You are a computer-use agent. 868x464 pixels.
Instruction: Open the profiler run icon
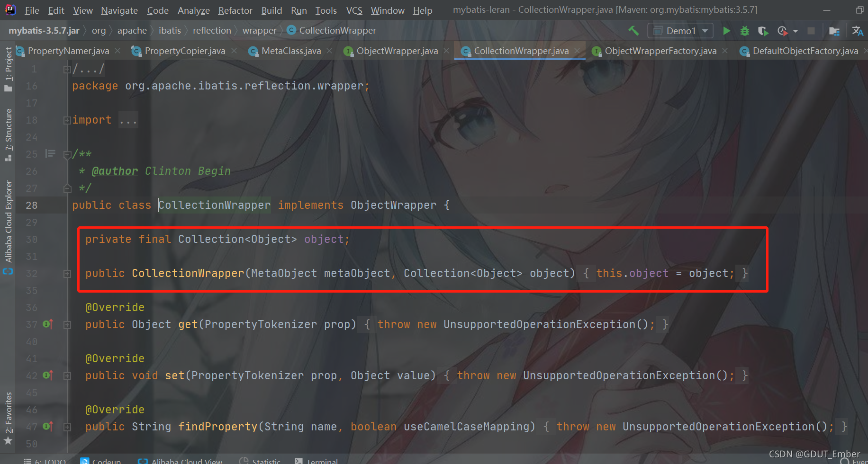(783, 31)
